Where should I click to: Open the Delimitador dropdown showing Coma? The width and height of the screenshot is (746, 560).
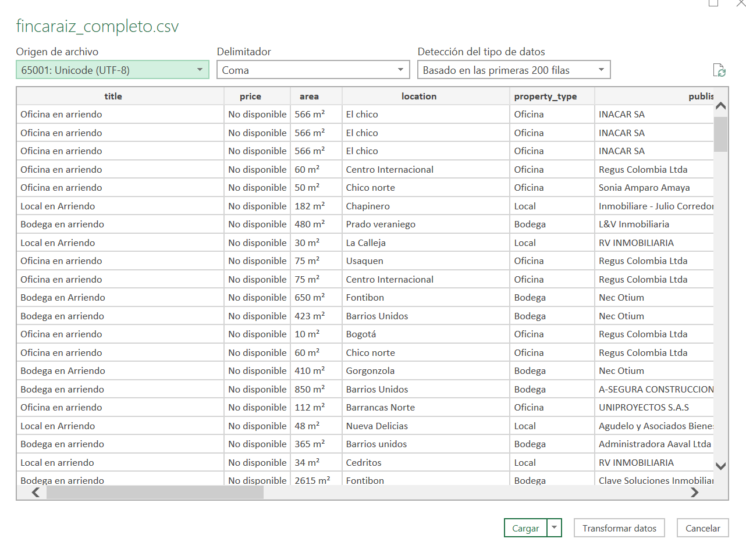pyautogui.click(x=313, y=70)
